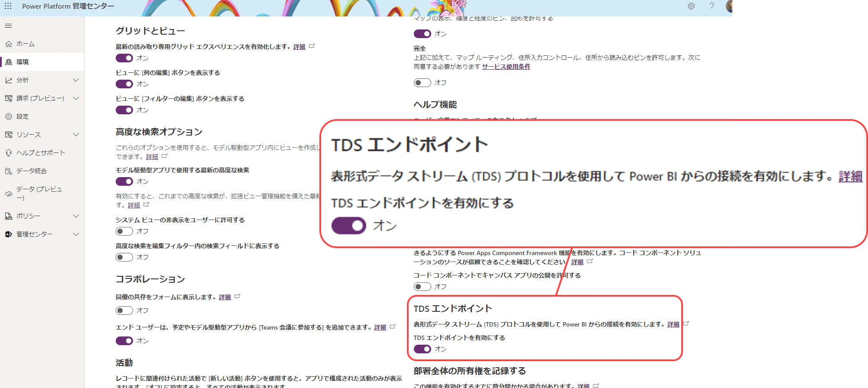This screenshot has width=868, height=388.
Task: Expand the ポリシー menu chevron
Action: click(76, 216)
